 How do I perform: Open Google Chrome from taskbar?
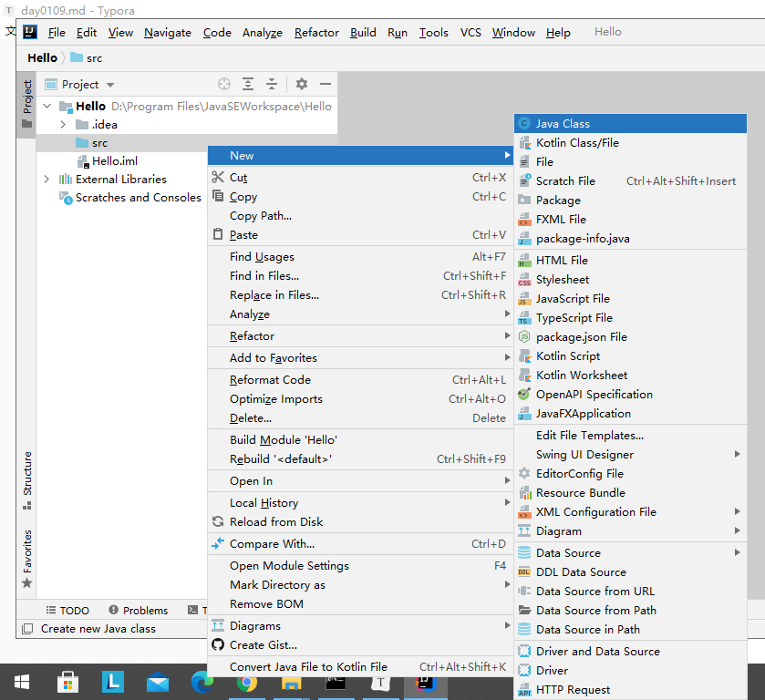pos(247,683)
